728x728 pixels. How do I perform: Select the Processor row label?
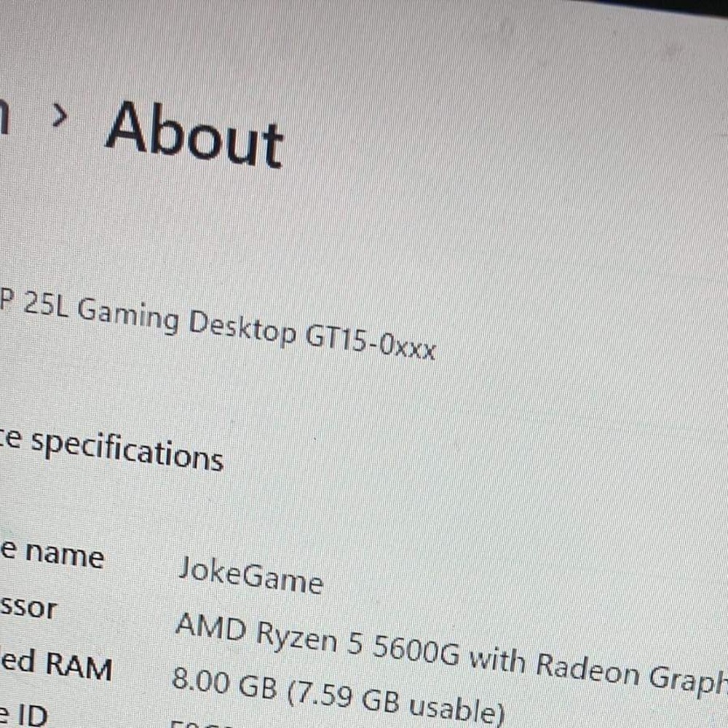click(x=28, y=607)
